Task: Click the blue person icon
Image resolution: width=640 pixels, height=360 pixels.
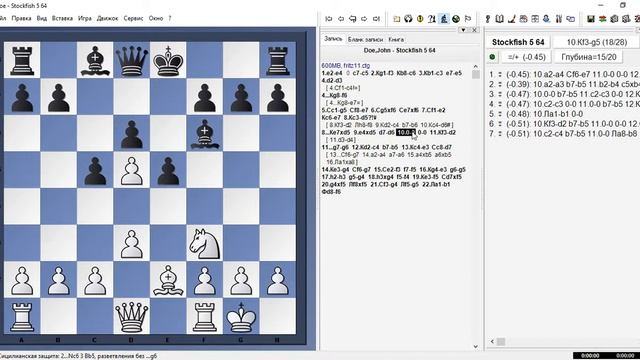Action: [x=547, y=19]
